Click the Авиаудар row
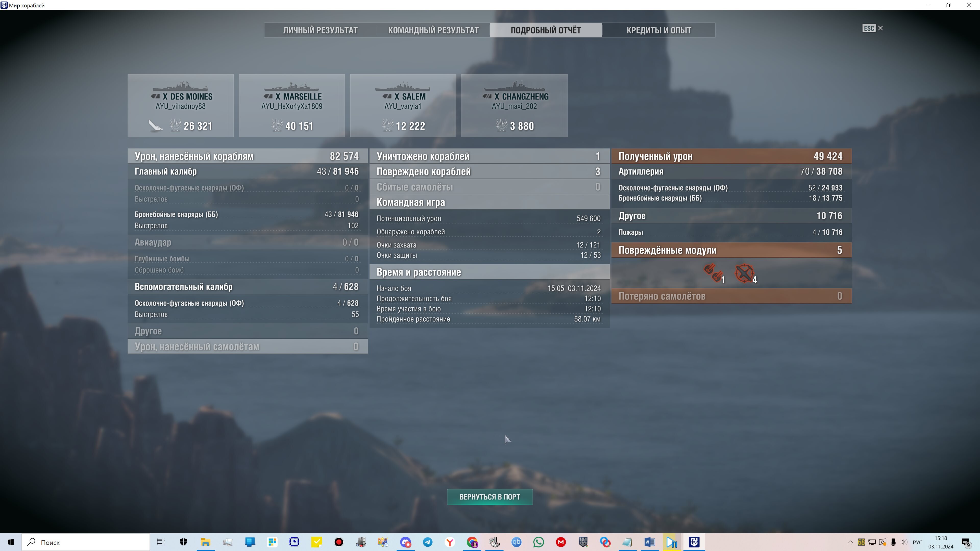 pyautogui.click(x=248, y=242)
